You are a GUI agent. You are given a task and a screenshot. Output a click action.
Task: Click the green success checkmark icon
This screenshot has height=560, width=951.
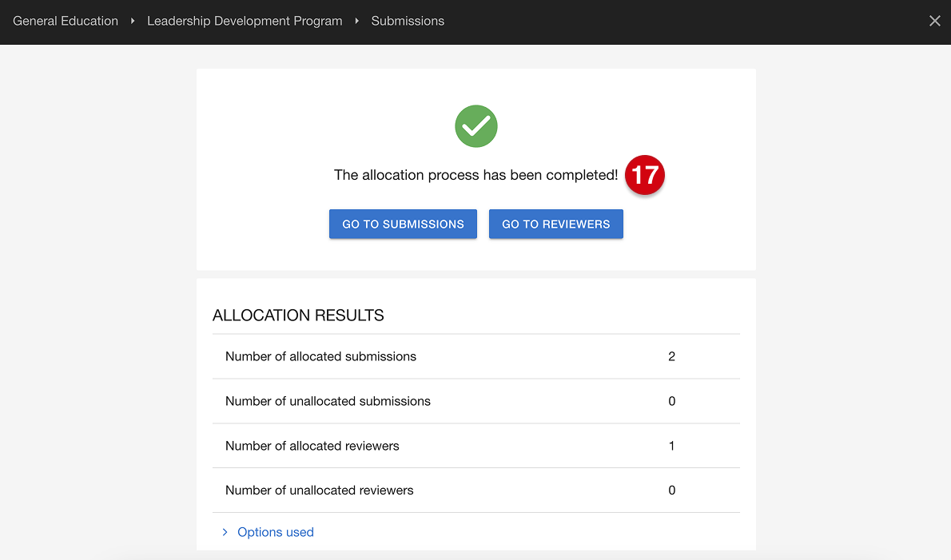tap(476, 126)
